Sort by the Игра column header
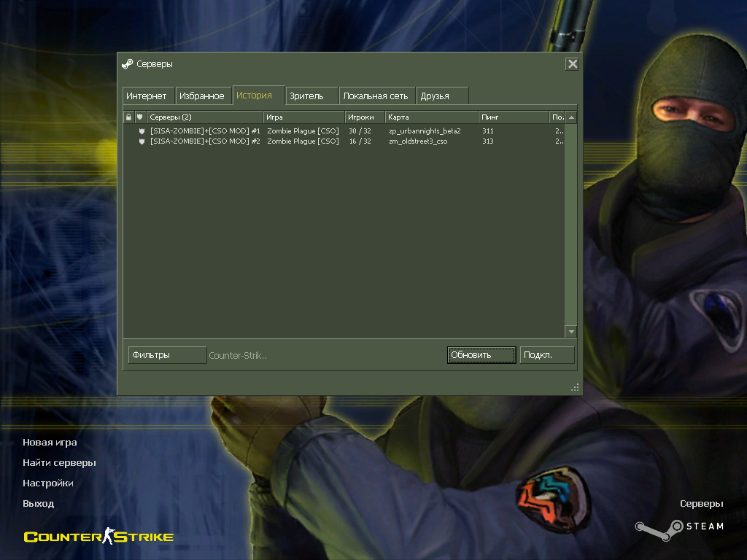The height and width of the screenshot is (560, 747). coord(304,117)
